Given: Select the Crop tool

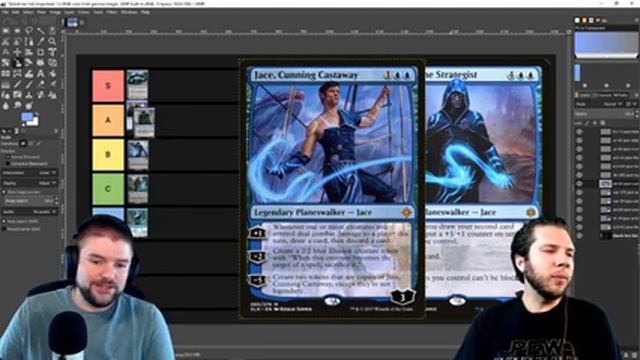Looking at the screenshot, I should point(41,52).
